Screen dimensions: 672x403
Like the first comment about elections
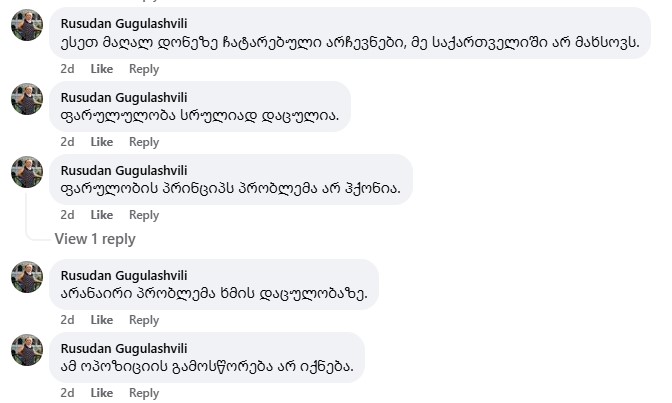[102, 69]
